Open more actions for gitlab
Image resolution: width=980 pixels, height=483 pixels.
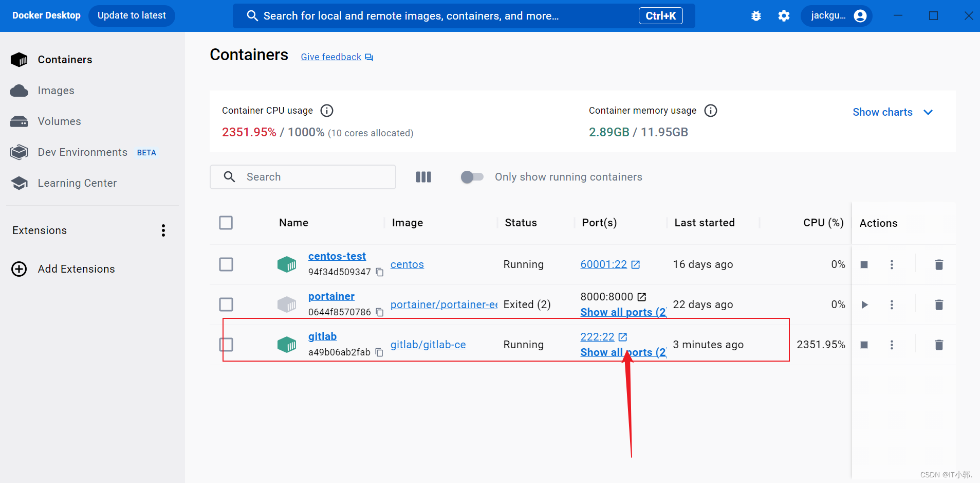892,345
